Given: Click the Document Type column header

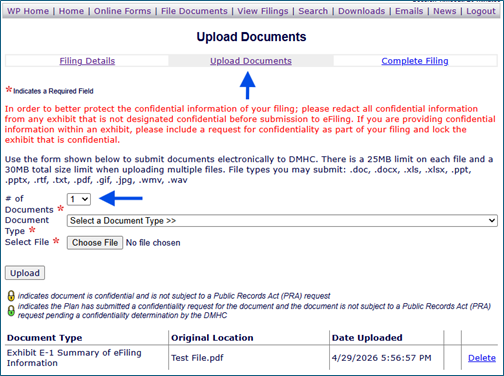Looking at the screenshot, I should pyautogui.click(x=44, y=338).
